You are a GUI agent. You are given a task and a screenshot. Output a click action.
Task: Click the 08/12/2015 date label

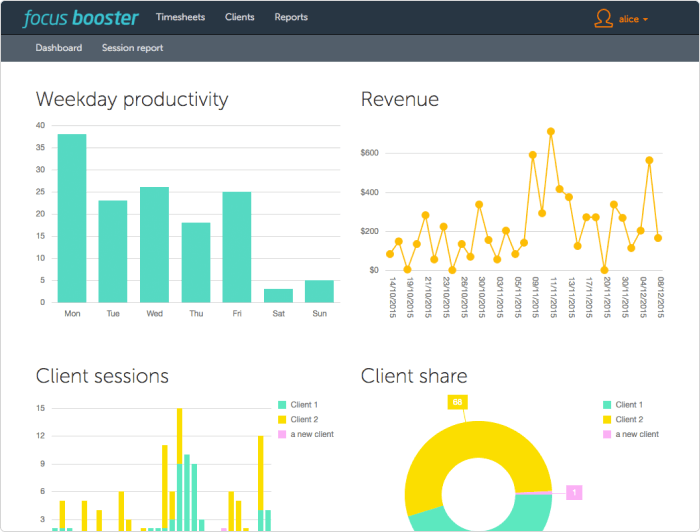[x=661, y=298]
